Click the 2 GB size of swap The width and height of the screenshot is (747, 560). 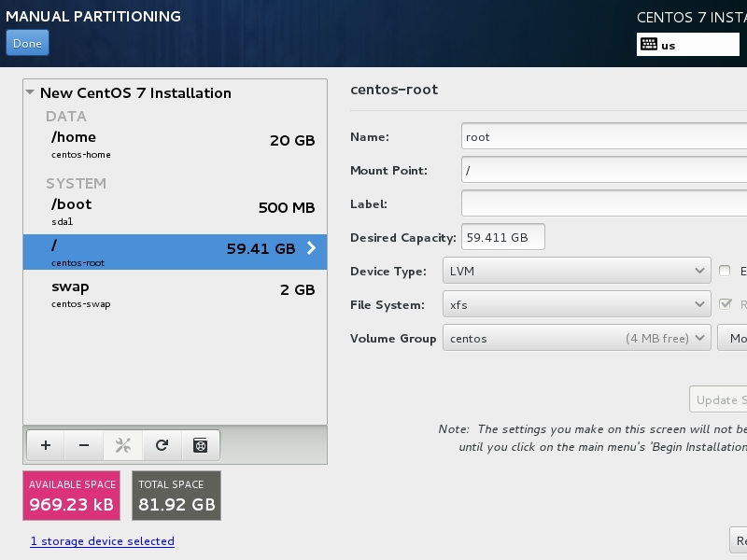[297, 290]
